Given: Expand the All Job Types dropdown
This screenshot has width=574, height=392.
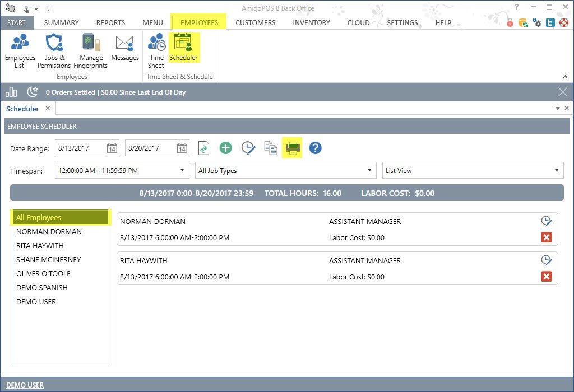Looking at the screenshot, I should (x=369, y=171).
